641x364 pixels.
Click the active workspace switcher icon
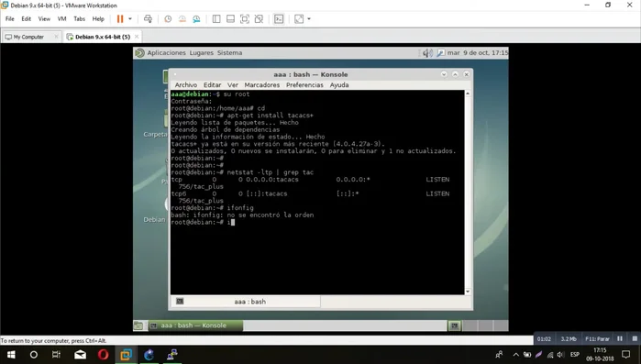454,325
